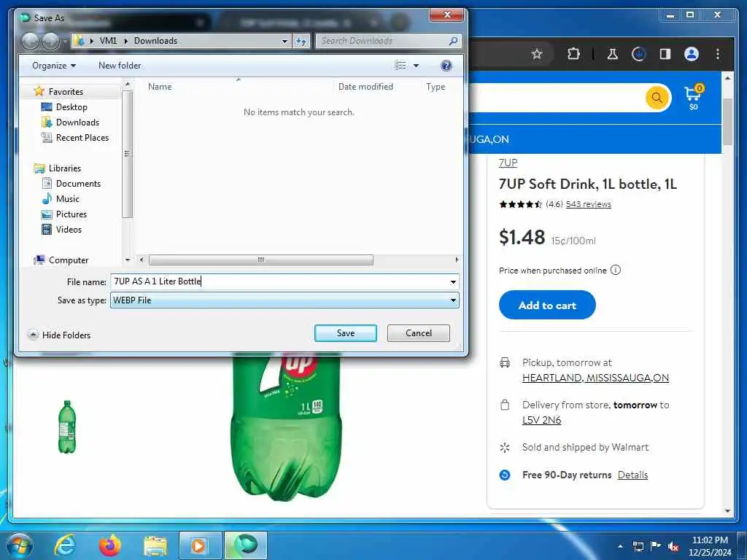
Task: Open the Walmart shopping cart
Action: pos(693,97)
